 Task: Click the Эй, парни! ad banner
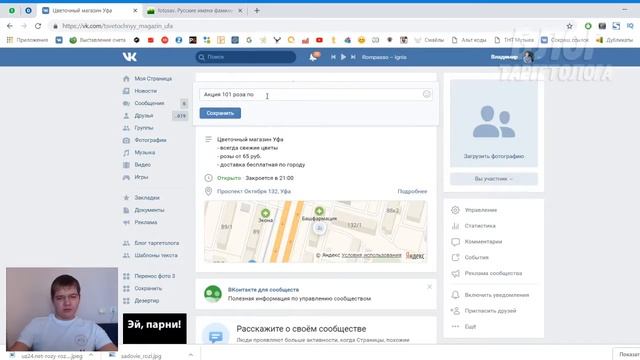[155, 328]
